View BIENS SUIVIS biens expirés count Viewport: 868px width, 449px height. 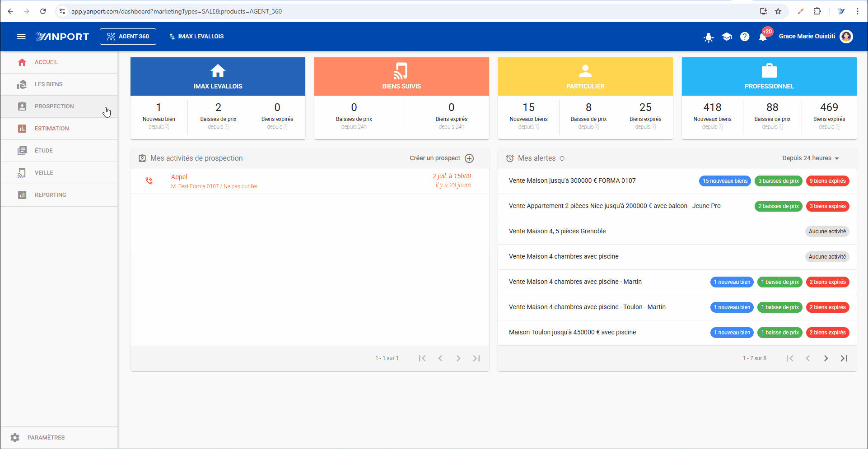click(451, 116)
